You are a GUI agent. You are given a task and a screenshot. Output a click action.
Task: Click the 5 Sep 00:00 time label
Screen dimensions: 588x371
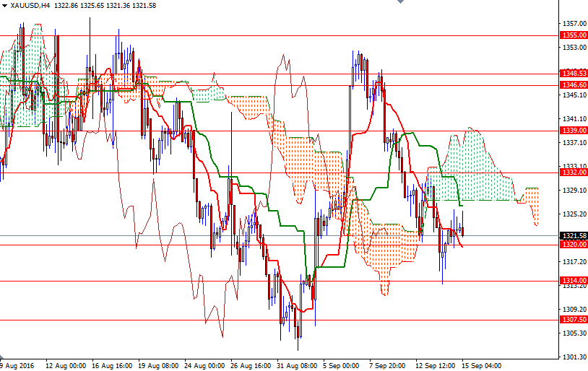pos(341,366)
